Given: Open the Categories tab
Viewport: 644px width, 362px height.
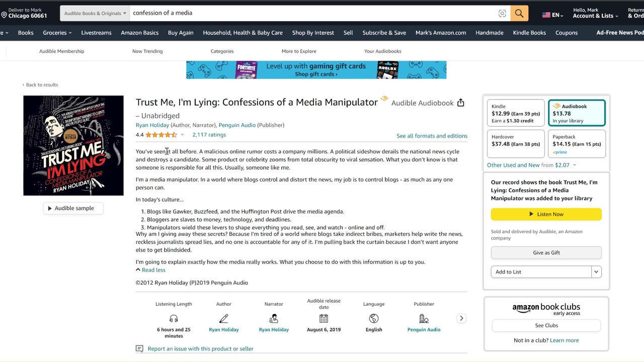Looking at the screenshot, I should 222,51.
